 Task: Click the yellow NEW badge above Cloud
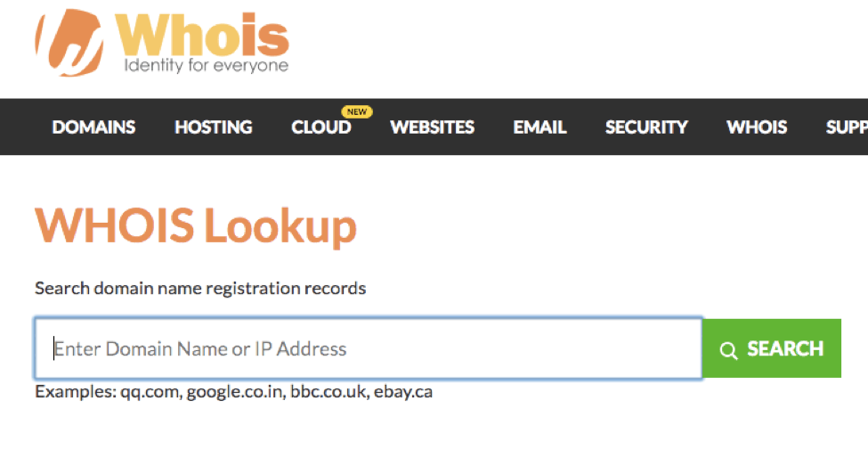click(x=357, y=112)
